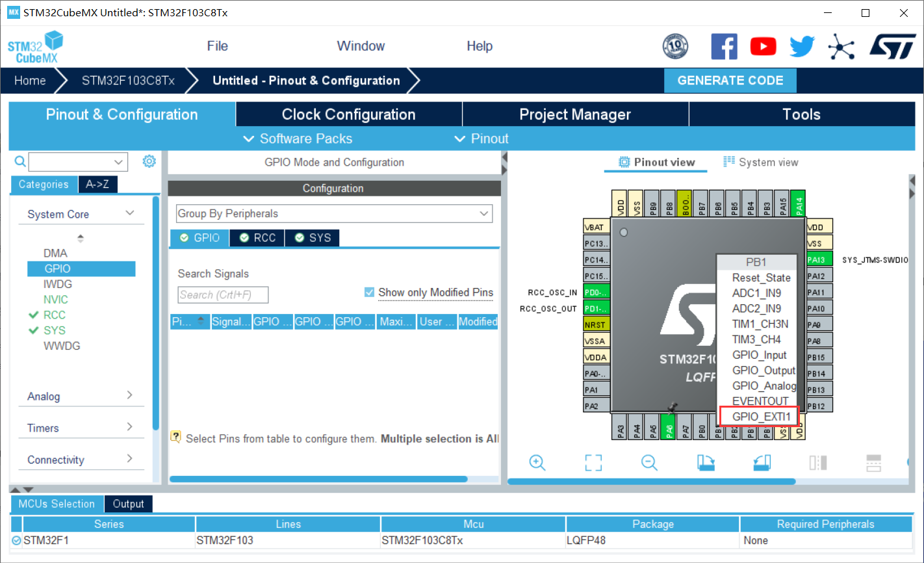Click the help icon beside Select Pins hint
The image size is (924, 563).
pos(175,437)
